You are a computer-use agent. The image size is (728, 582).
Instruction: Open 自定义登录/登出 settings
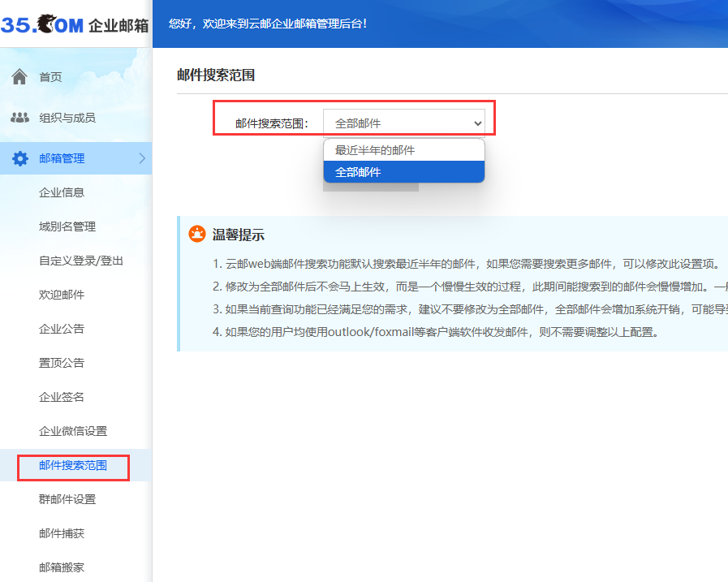coord(81,261)
